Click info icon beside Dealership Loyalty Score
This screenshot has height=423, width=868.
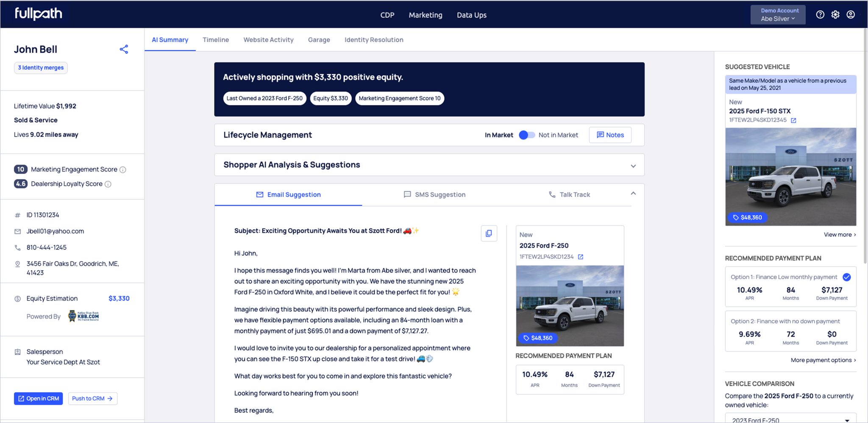(x=108, y=184)
